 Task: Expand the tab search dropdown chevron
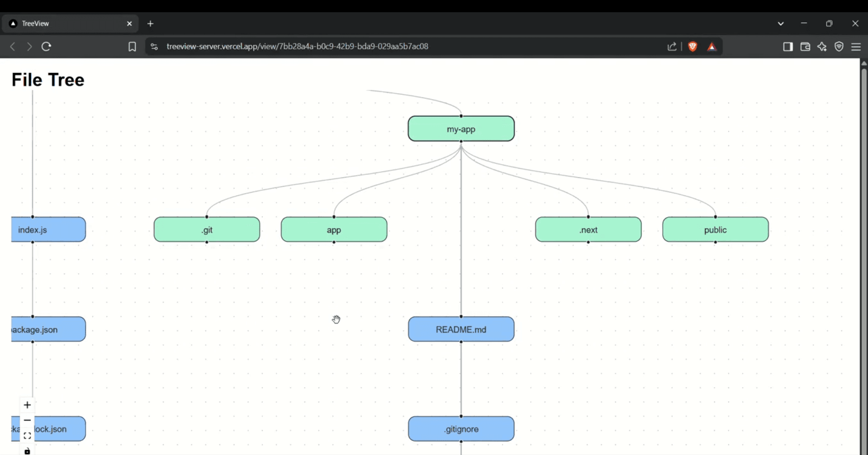coord(781,24)
